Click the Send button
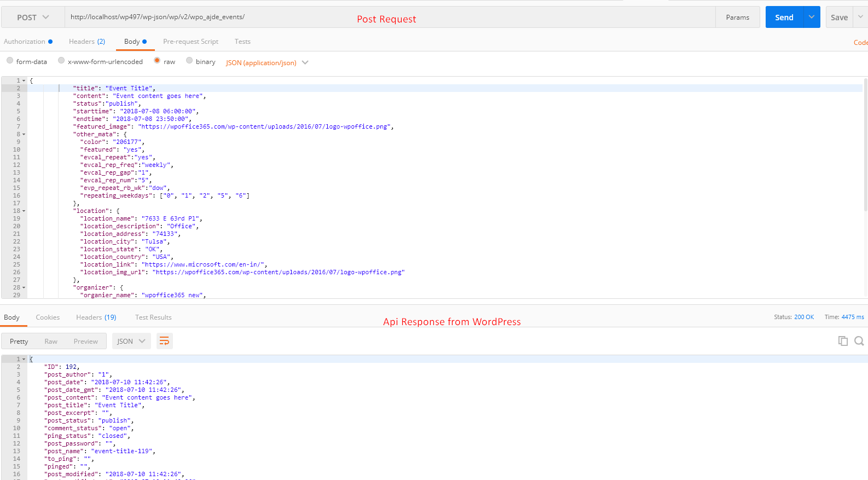Viewport: 868px width, 480px height. click(x=784, y=17)
